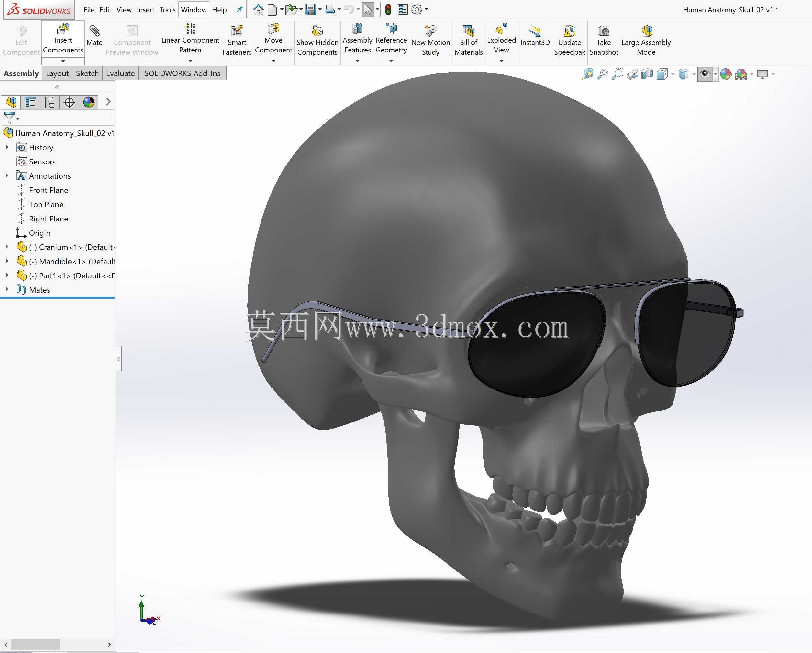Expand the History tree node
The image size is (812, 653).
(x=7, y=147)
